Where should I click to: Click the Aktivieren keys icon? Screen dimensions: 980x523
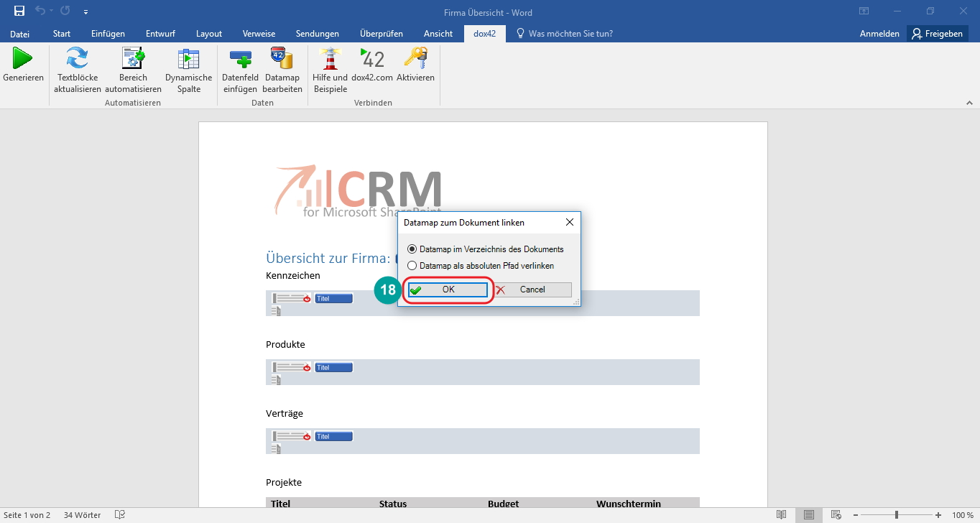coord(415,58)
